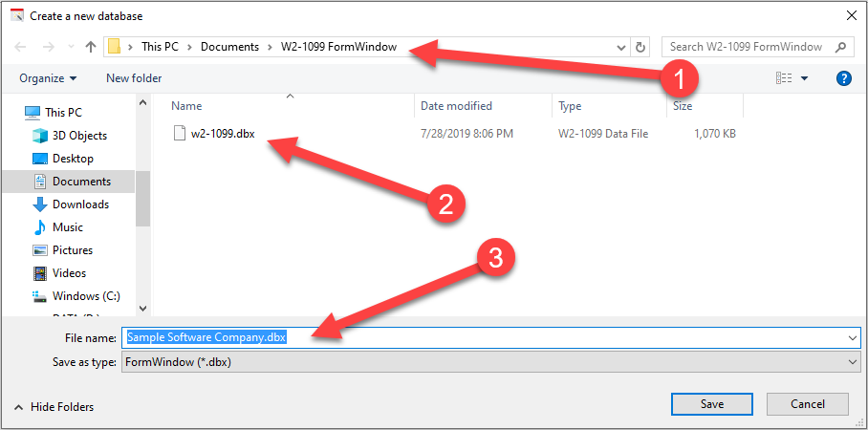The image size is (868, 430).
Task: Click New folder in the toolbar
Action: (x=134, y=78)
